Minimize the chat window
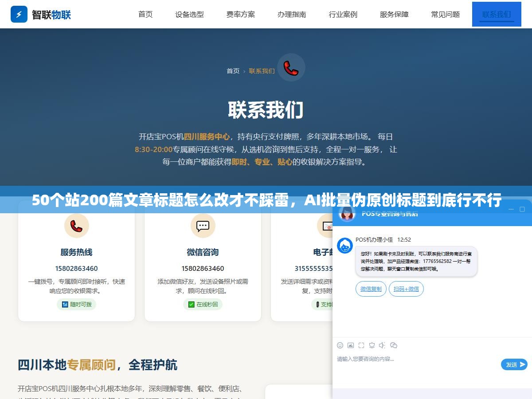532x399 pixels. (x=511, y=209)
